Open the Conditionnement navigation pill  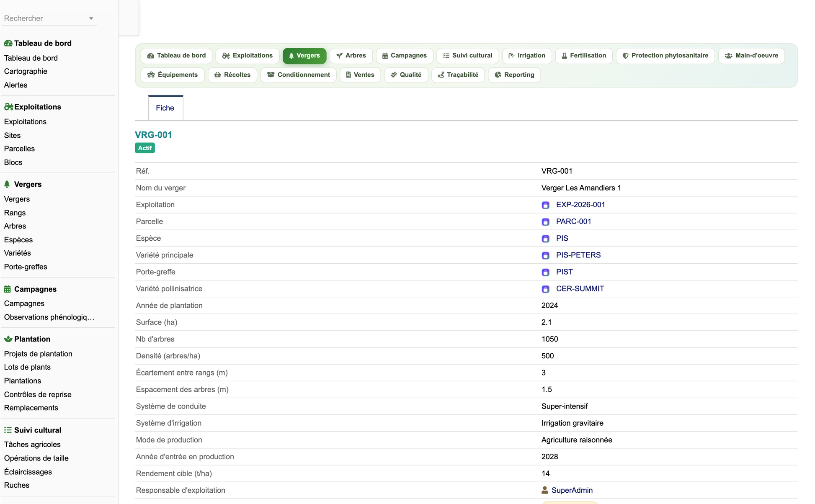pyautogui.click(x=299, y=75)
